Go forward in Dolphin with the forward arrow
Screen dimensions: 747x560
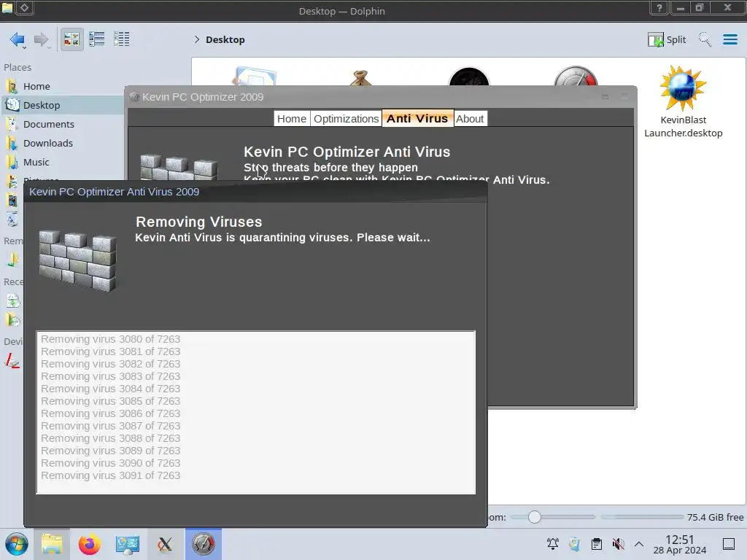coord(42,39)
